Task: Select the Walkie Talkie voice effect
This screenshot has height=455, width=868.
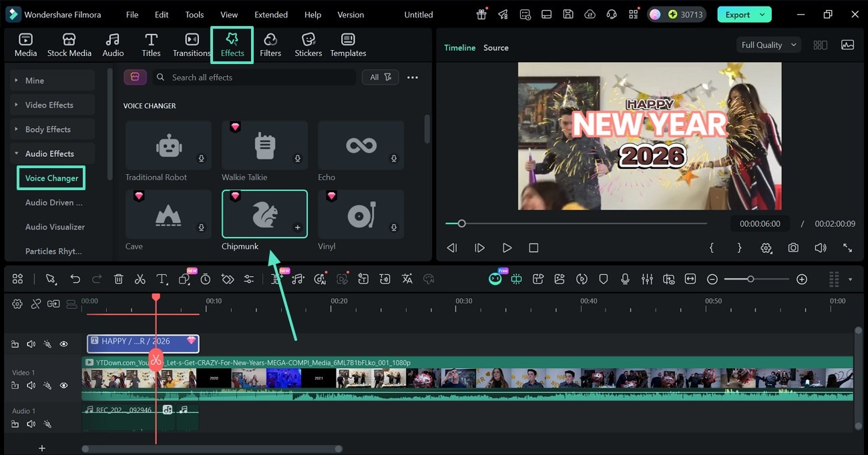Action: (264, 145)
